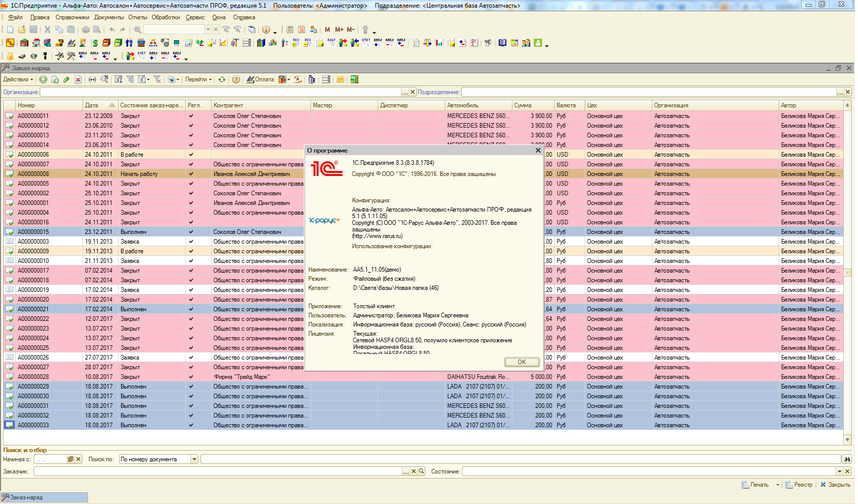Open Подразделение selection ellipsis button
The image size is (858, 504).
click(x=840, y=92)
